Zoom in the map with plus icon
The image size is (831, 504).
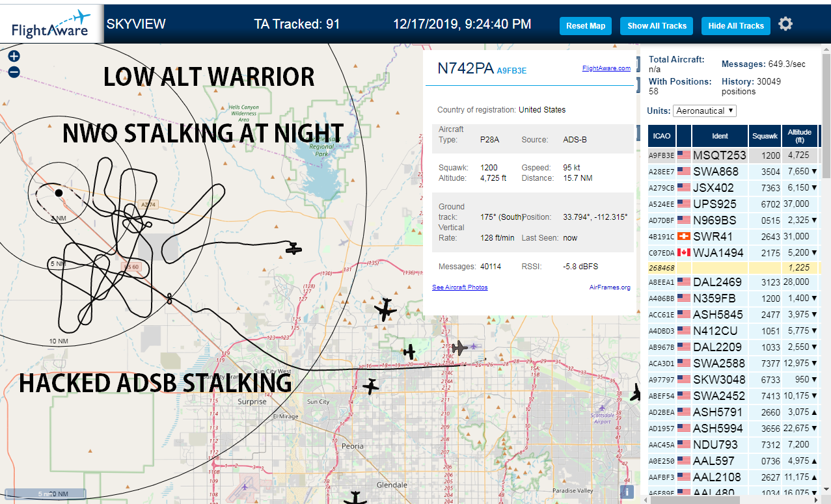14,56
